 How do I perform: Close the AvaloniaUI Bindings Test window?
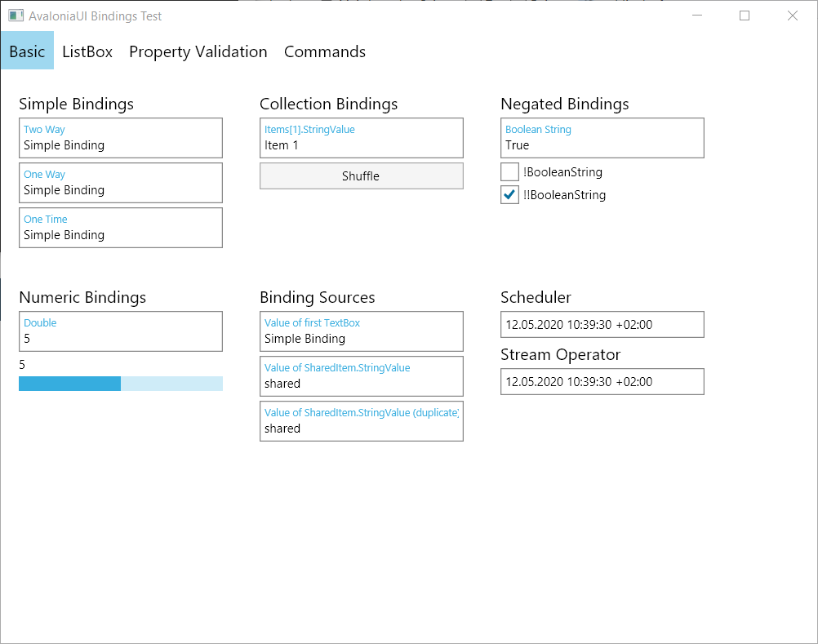(x=792, y=16)
